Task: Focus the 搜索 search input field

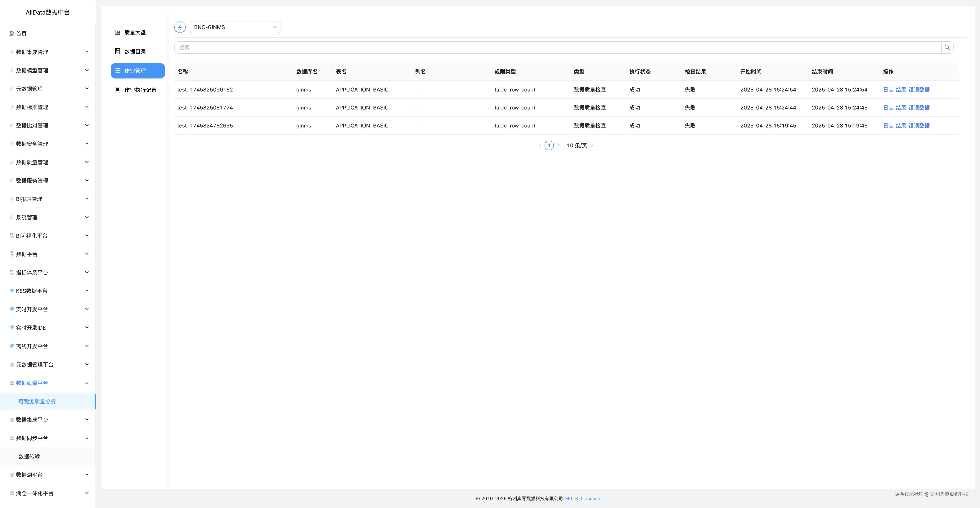Action: tap(557, 47)
